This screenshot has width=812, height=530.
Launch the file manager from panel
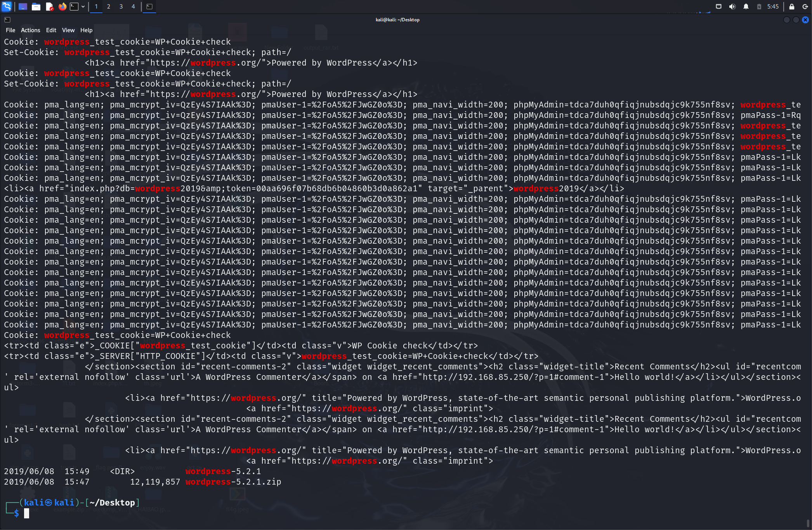36,6
